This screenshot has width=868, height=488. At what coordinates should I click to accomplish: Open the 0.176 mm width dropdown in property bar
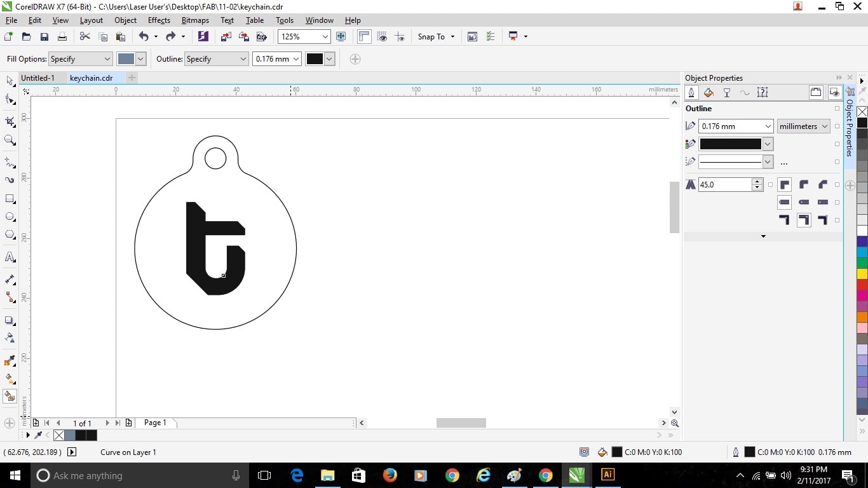pos(296,59)
